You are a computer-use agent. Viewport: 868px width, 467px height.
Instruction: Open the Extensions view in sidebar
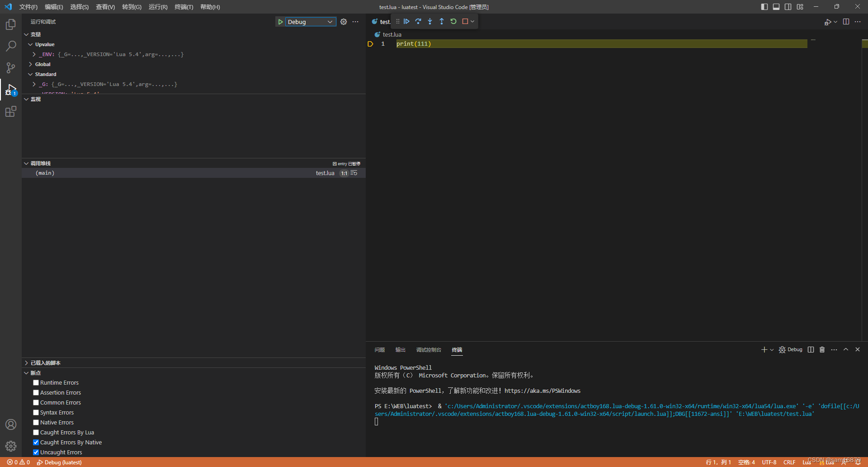[10, 111]
